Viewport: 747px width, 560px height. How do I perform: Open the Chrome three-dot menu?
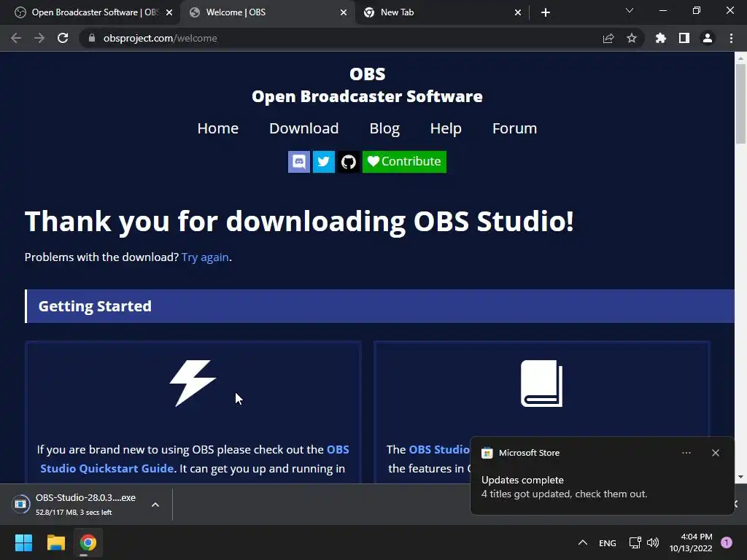tap(731, 38)
